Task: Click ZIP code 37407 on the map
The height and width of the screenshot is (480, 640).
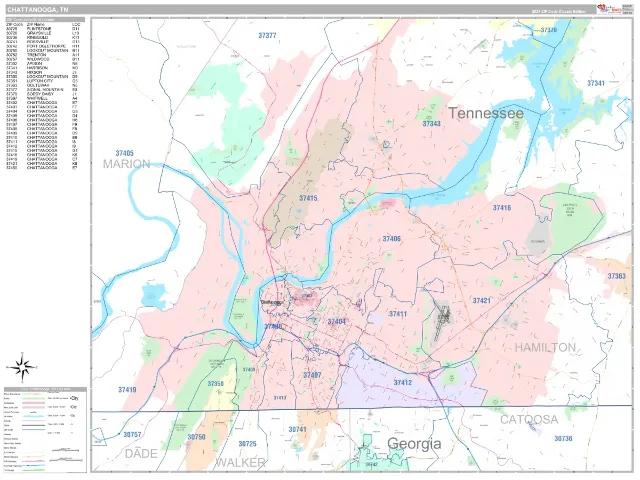Action: click(x=312, y=375)
